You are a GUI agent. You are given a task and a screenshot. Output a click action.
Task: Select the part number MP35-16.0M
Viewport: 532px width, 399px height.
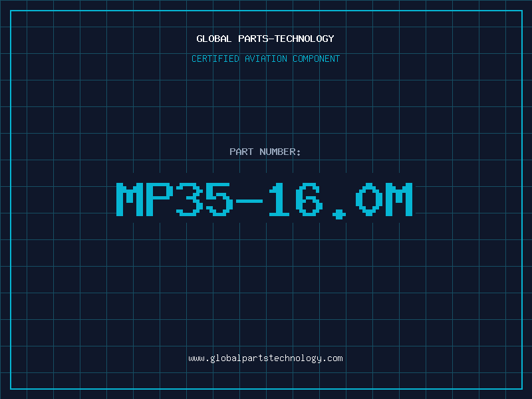[265, 200]
